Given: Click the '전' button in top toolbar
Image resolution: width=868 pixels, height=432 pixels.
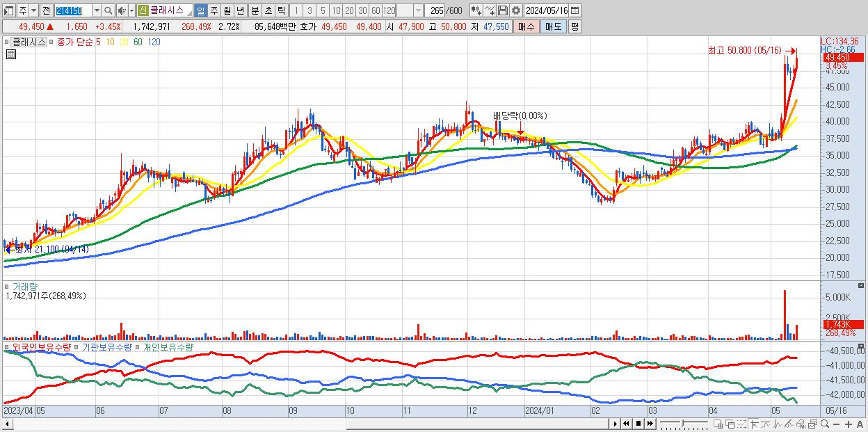Looking at the screenshot, I should 46,10.
